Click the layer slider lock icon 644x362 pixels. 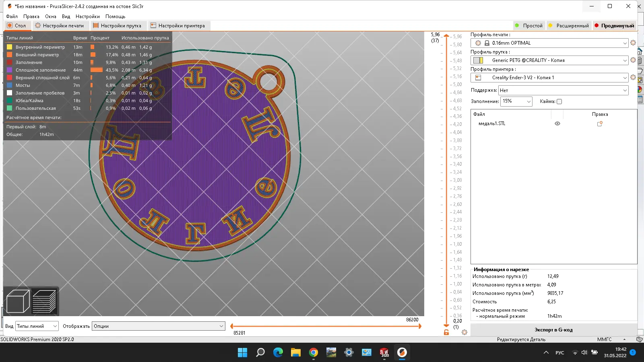[x=446, y=333]
